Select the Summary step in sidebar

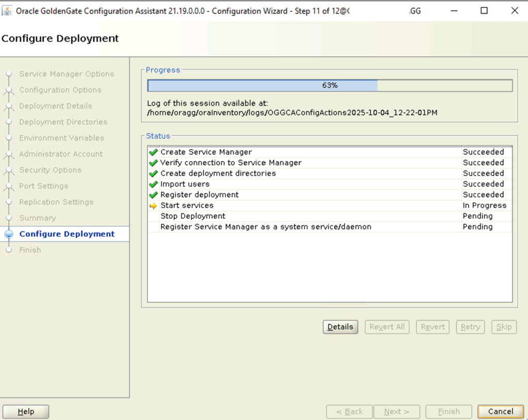[x=38, y=218]
